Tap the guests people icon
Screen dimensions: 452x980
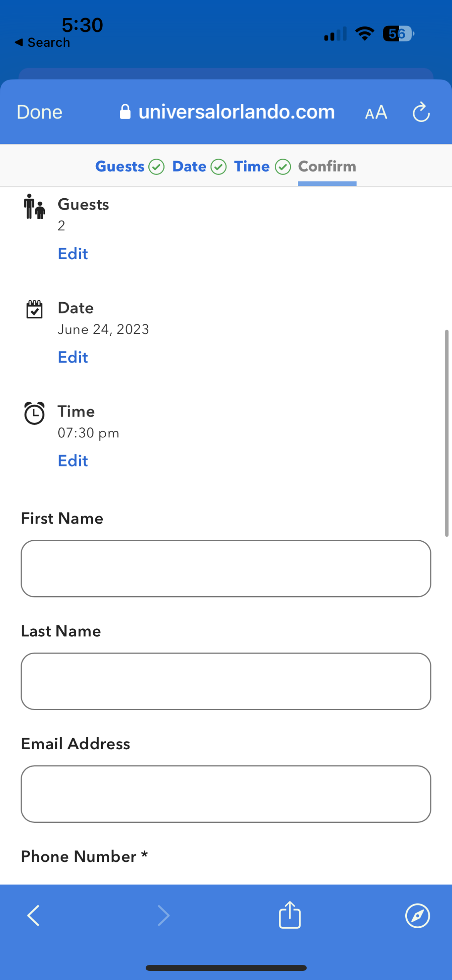coord(34,207)
